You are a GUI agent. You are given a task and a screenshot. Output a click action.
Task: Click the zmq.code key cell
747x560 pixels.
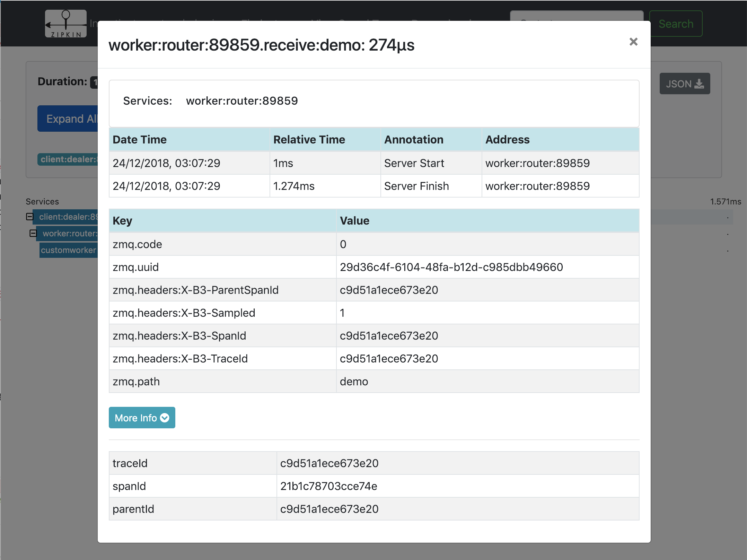[222, 244]
